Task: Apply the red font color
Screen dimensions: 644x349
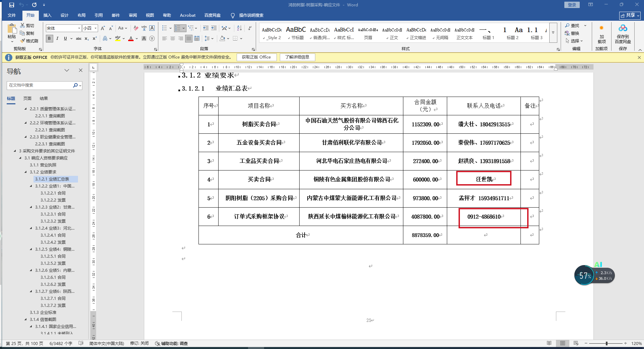Action: click(x=131, y=38)
